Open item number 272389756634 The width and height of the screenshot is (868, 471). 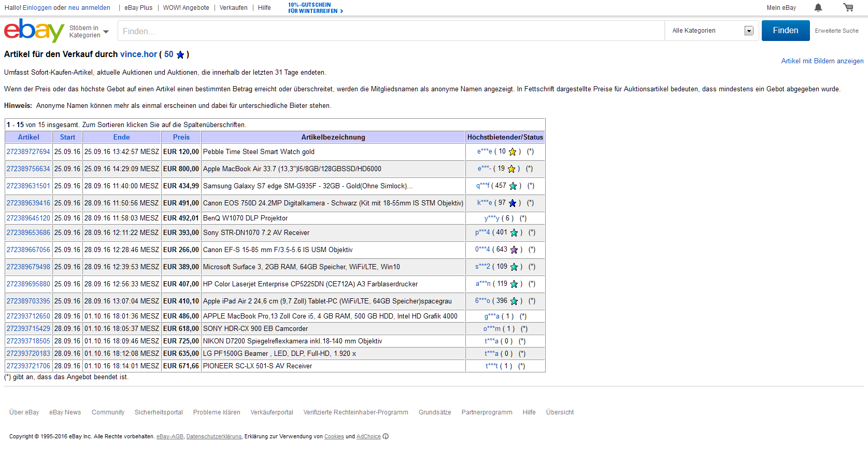pos(29,169)
